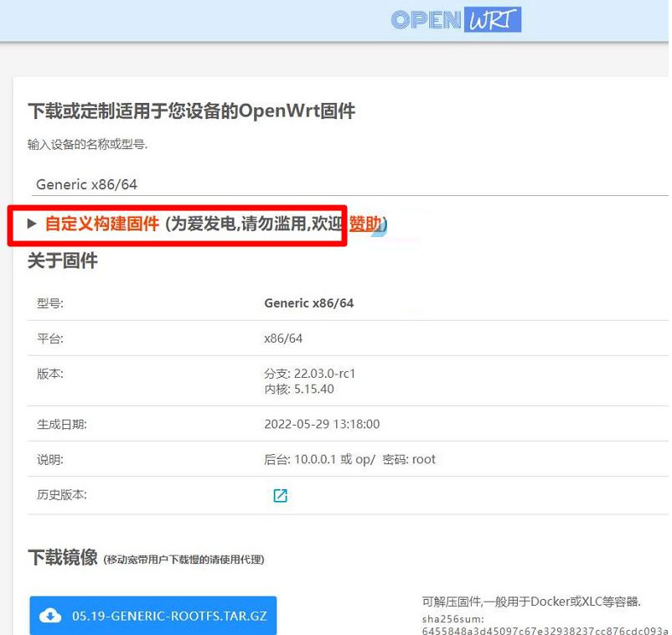Click the branch text 分支: 22.03.0-rc1
The image size is (672, 635).
coord(309,374)
